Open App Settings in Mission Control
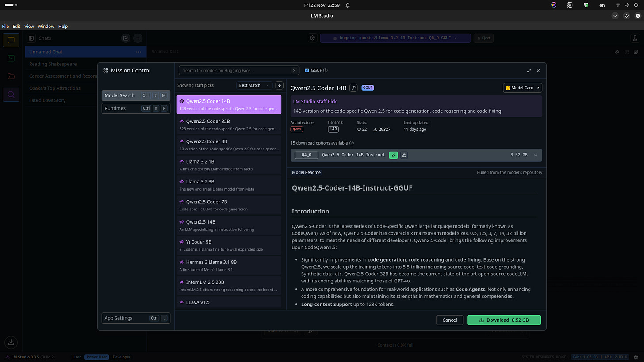Viewport: 644px width, 362px height. 136,318
